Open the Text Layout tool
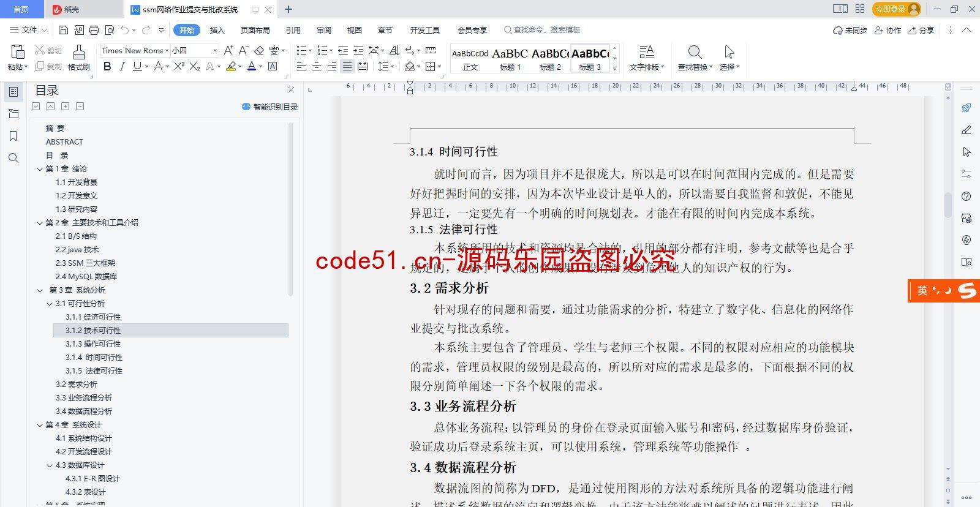 [646, 58]
